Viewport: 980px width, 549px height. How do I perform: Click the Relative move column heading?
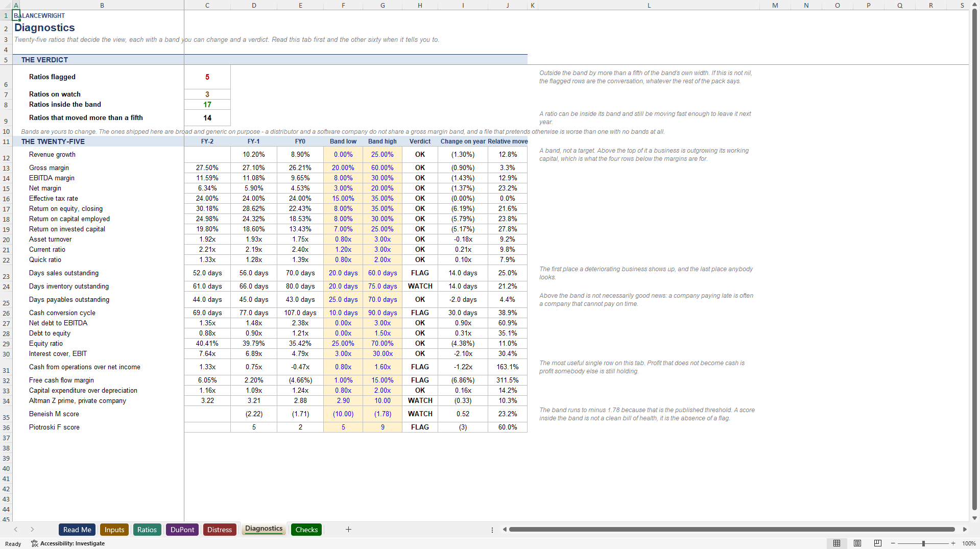click(508, 141)
